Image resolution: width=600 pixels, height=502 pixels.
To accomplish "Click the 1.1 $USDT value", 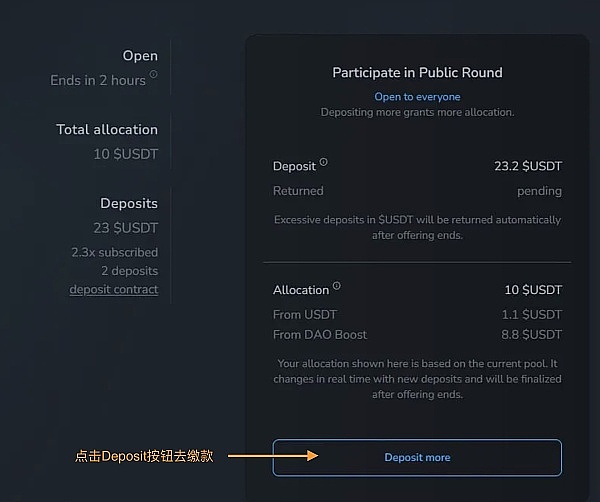I will (x=534, y=314).
